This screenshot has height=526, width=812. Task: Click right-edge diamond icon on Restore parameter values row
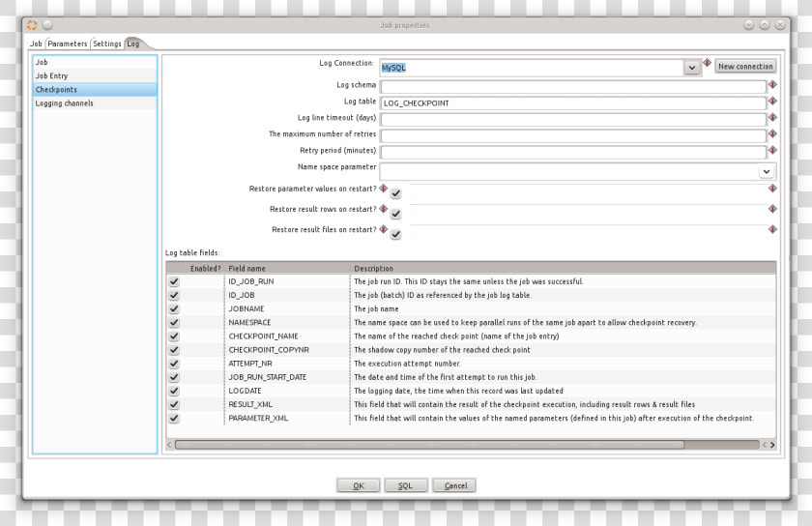click(772, 189)
